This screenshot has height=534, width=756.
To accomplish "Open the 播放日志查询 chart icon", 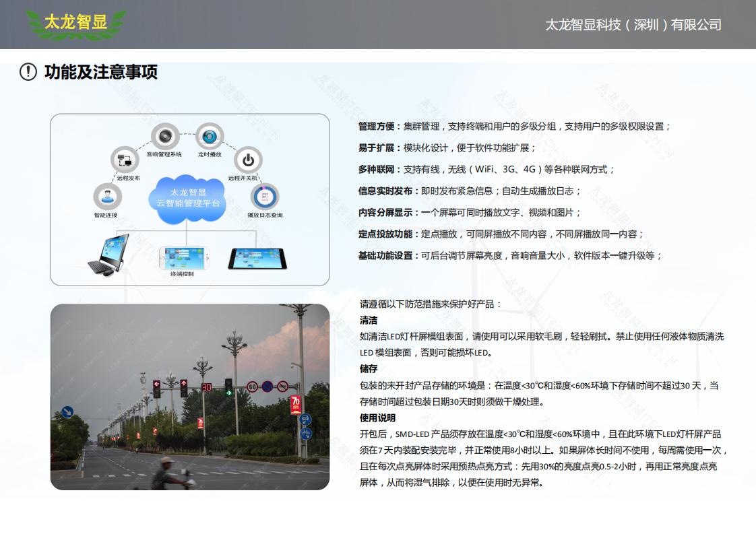I will tap(265, 197).
